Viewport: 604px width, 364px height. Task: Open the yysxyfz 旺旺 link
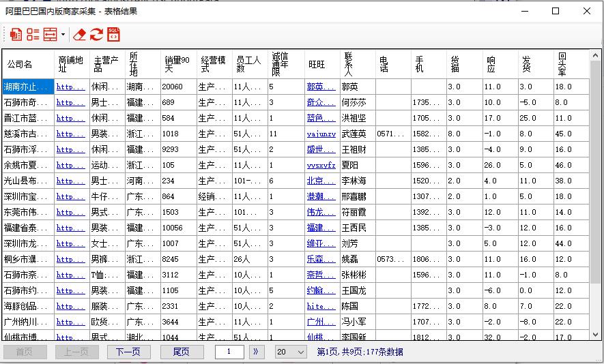click(x=321, y=166)
